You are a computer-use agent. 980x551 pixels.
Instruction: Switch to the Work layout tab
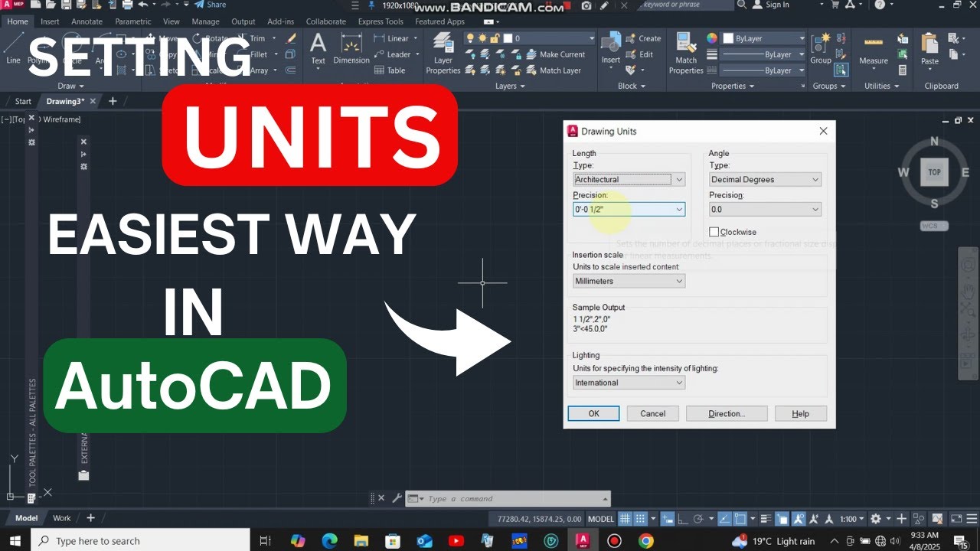pos(62,518)
